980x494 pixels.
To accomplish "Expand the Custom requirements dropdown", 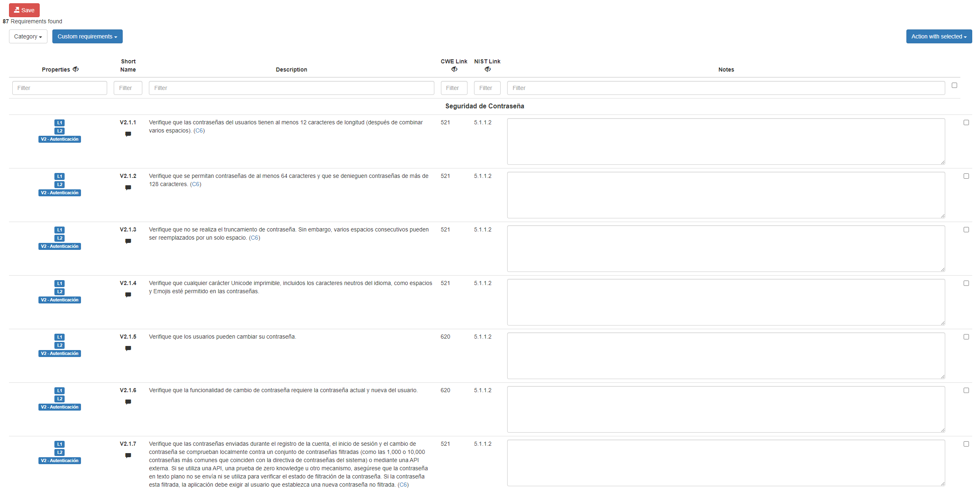I will click(x=87, y=36).
